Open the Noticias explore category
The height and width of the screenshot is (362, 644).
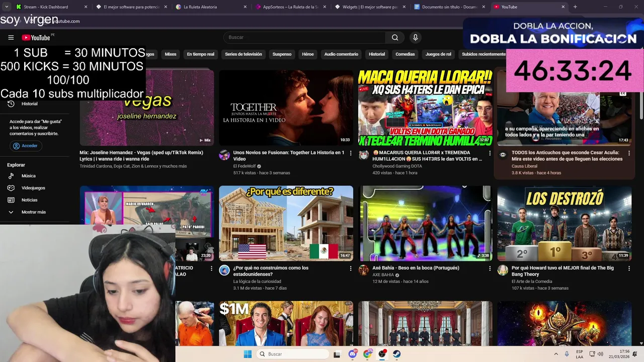coord(29,200)
